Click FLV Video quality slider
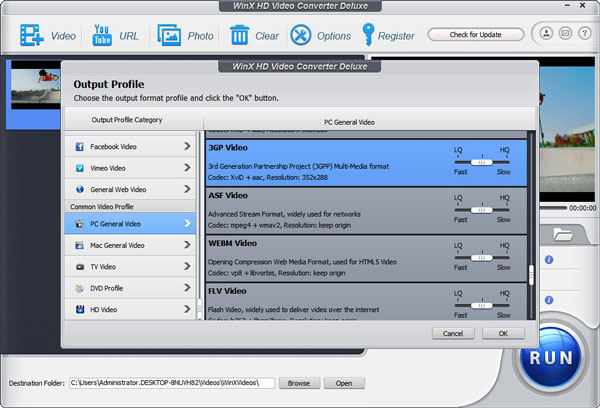Image resolution: width=600 pixels, height=408 pixels. pos(482,305)
